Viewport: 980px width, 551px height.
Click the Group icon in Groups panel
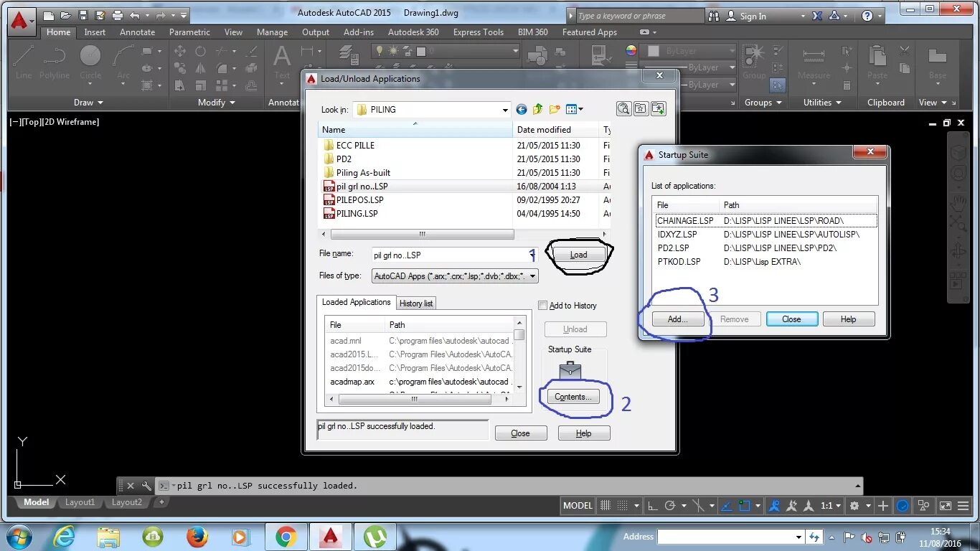[753, 62]
